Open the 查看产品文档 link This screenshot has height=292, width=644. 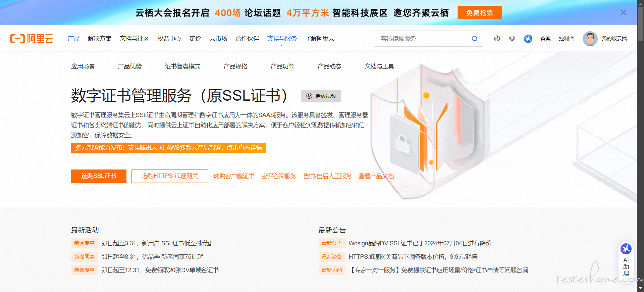376,176
